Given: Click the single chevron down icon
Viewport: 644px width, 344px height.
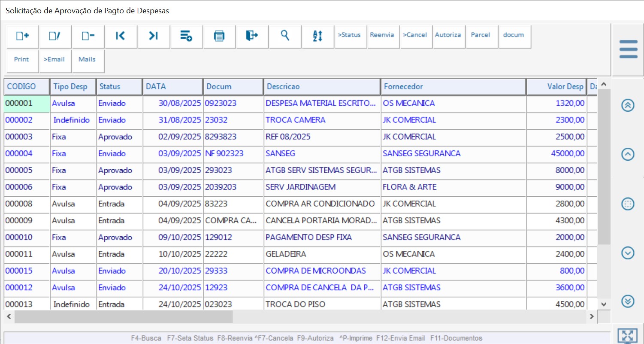Looking at the screenshot, I should click(628, 253).
